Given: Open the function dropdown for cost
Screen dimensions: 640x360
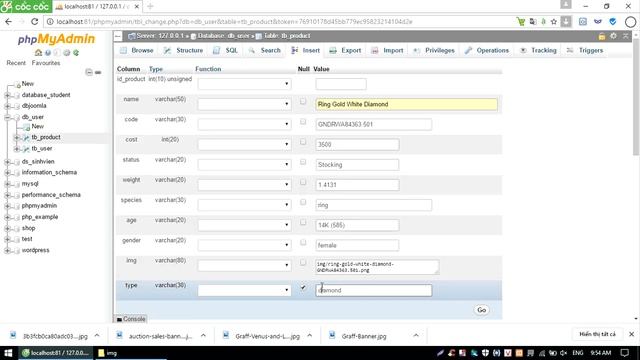Looking at the screenshot, I should 244,144.
